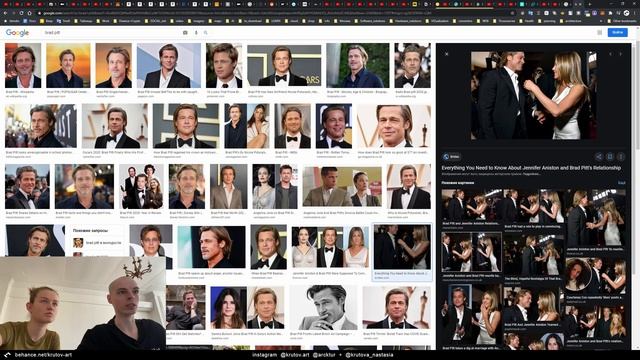
Task: Click the browser back arrow
Action: click(x=5, y=13)
